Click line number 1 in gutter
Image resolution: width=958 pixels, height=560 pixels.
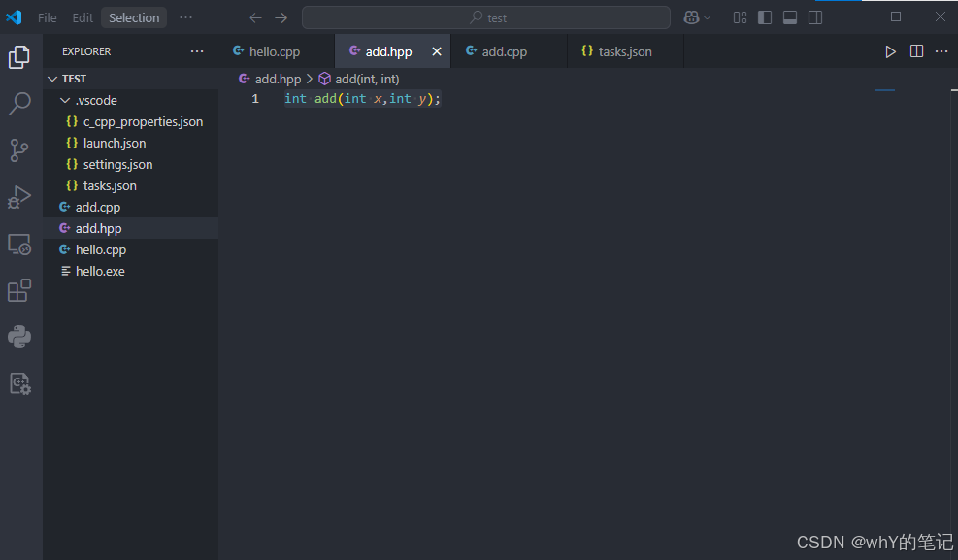tap(255, 98)
